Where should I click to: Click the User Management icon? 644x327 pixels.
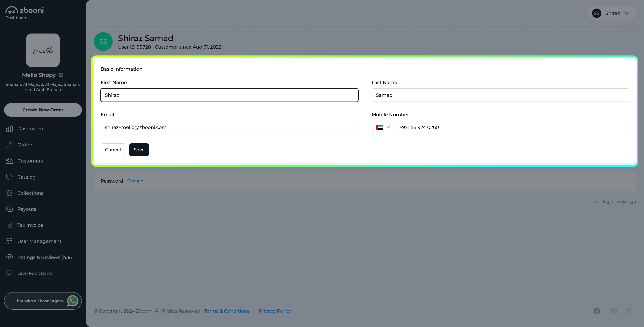10,241
